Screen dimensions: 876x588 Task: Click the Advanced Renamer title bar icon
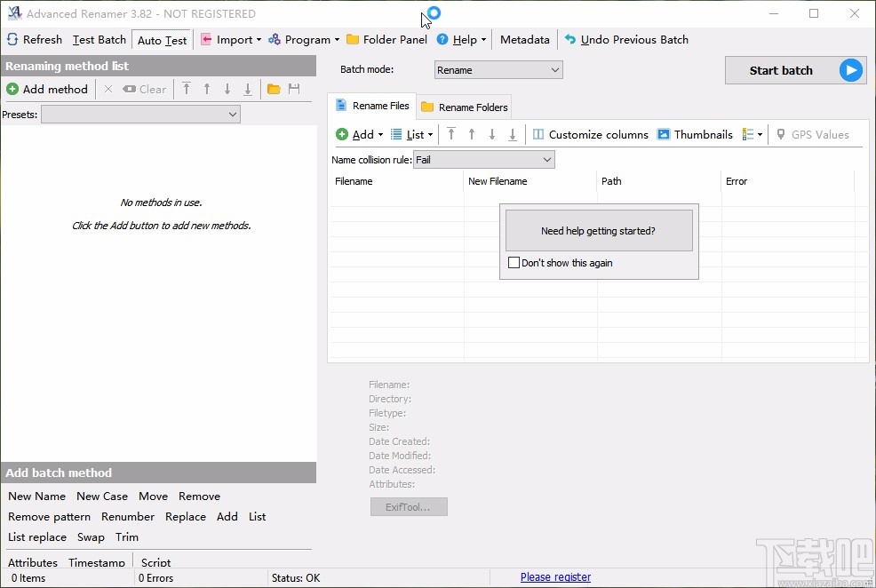point(15,13)
